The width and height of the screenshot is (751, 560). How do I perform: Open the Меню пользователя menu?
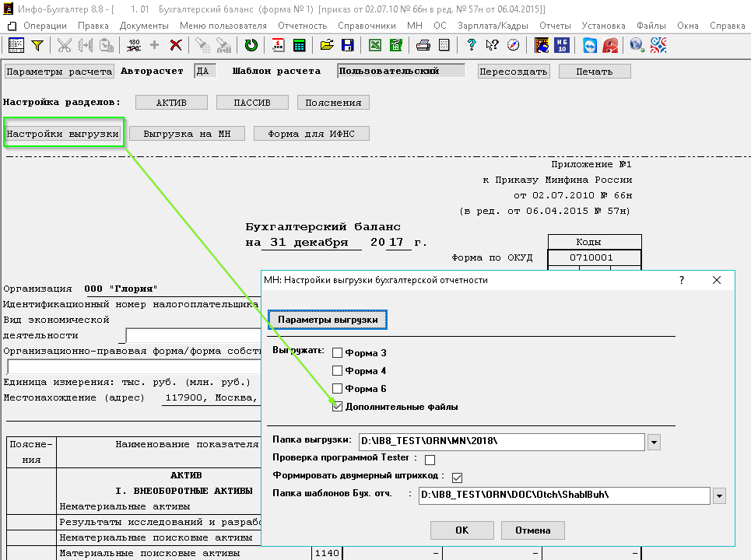pos(223,26)
